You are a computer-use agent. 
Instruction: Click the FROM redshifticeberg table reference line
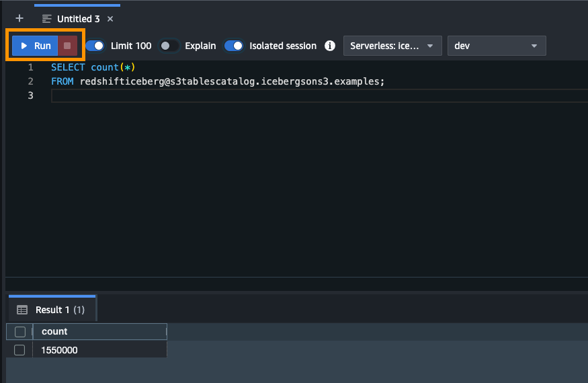point(218,81)
